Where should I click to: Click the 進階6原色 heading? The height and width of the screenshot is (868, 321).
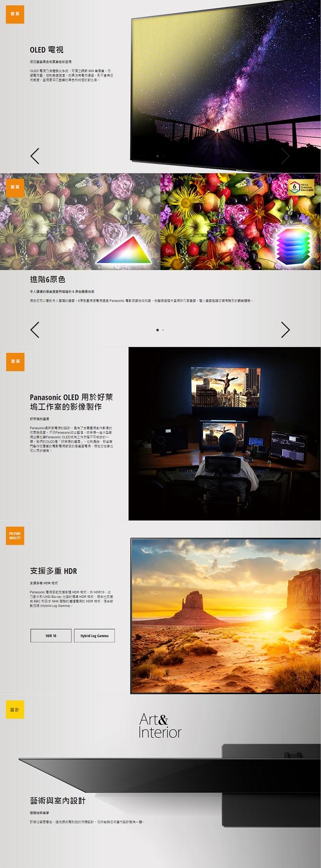coord(48,279)
